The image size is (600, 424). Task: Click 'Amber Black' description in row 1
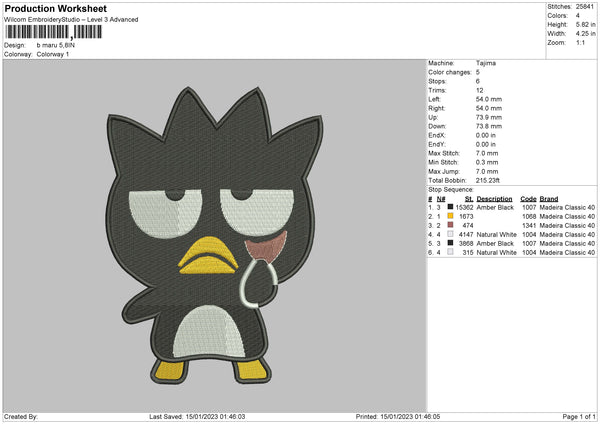495,207
